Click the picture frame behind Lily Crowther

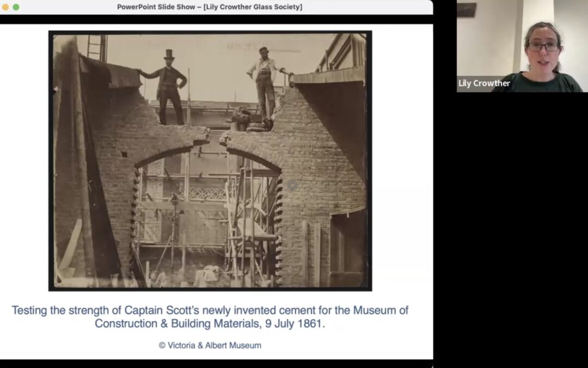[466, 10]
